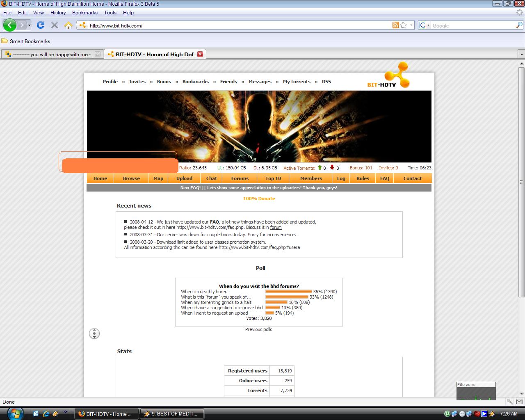Open the Help menu
Screen dimensions: 525x420
pyautogui.click(x=128, y=13)
